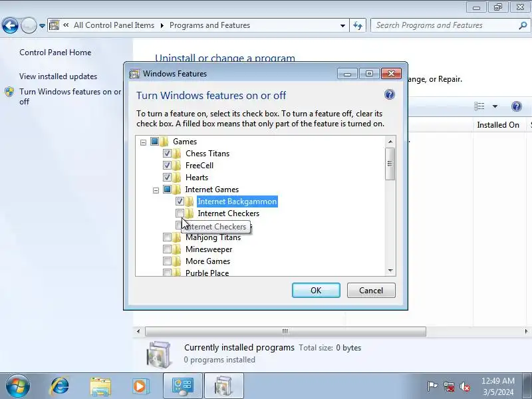Select the Hearts tree item

click(197, 177)
